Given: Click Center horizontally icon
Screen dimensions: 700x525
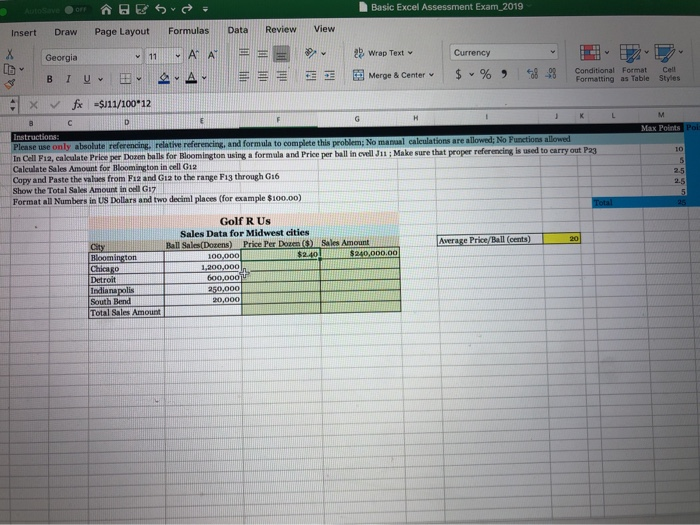Looking at the screenshot, I should (262, 76).
